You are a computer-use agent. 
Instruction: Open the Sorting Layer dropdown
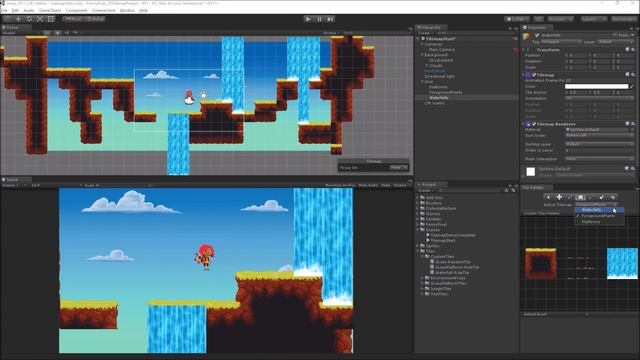coord(600,144)
